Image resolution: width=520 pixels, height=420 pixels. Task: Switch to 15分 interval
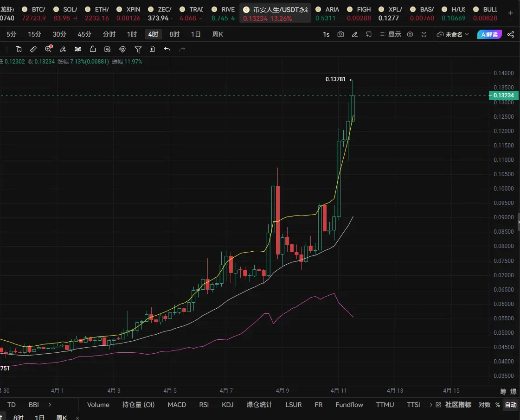click(x=34, y=34)
